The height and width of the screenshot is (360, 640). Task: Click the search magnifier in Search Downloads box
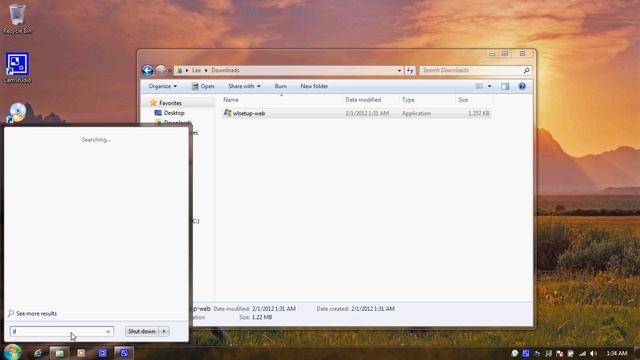click(x=527, y=70)
